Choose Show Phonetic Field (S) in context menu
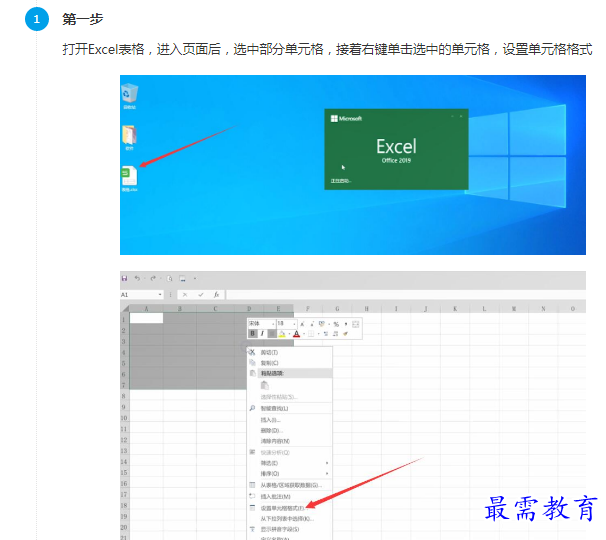Image resolution: width=606 pixels, height=540 pixels. (x=290, y=529)
